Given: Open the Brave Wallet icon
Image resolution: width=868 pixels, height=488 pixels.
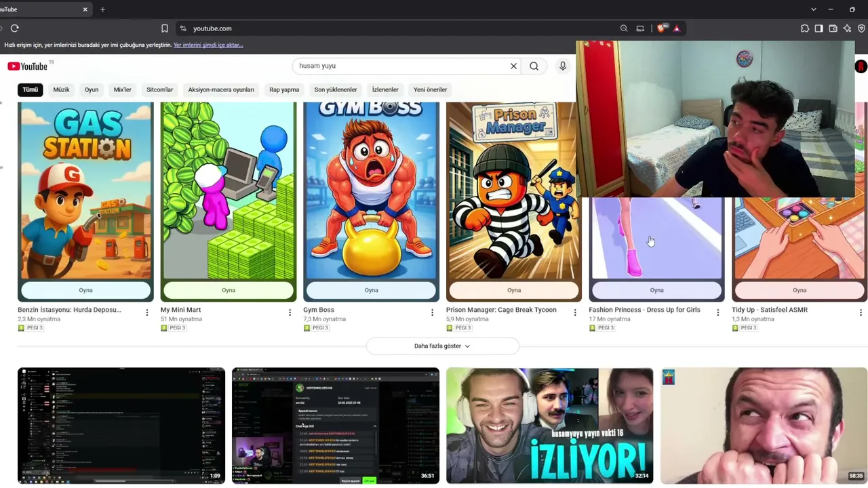Looking at the screenshot, I should (833, 28).
